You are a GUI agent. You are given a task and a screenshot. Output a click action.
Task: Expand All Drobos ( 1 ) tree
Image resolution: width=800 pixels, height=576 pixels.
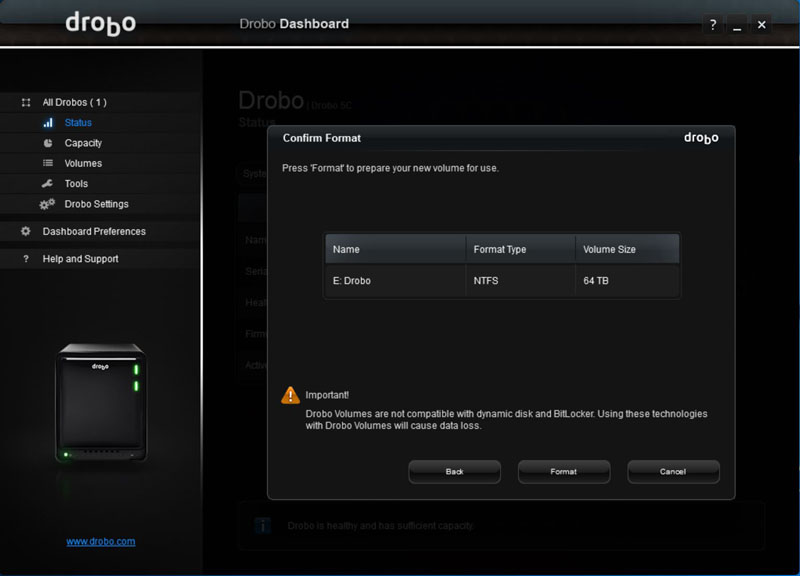click(x=74, y=102)
